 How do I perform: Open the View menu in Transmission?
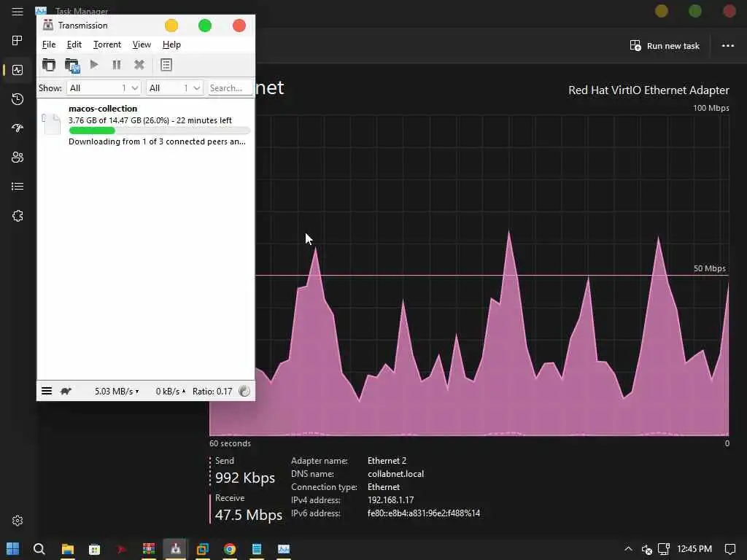[142, 44]
